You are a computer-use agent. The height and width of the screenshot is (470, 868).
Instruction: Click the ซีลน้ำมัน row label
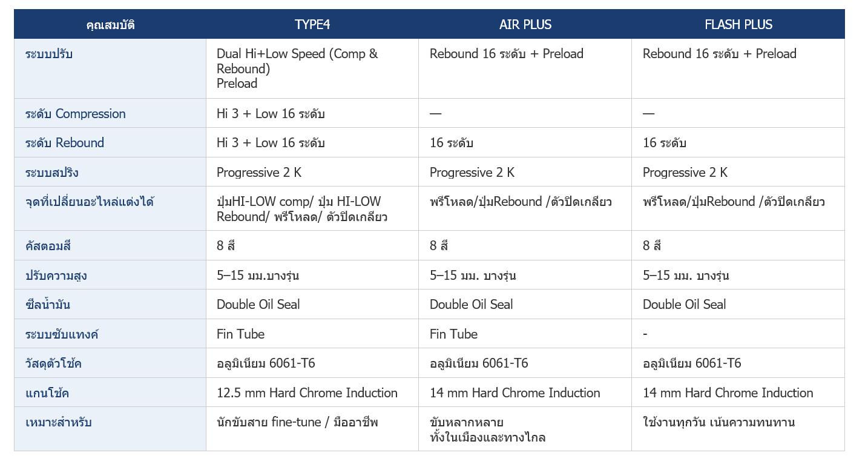pyautogui.click(x=48, y=305)
